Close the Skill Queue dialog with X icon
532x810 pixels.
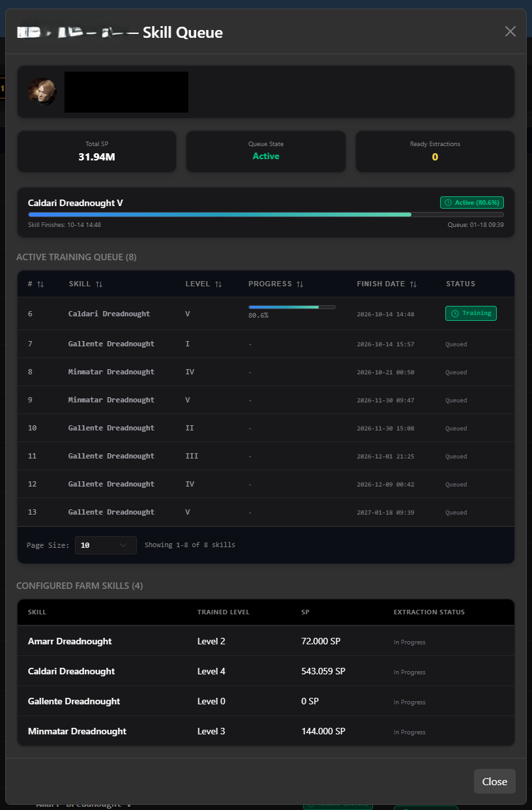(x=510, y=31)
